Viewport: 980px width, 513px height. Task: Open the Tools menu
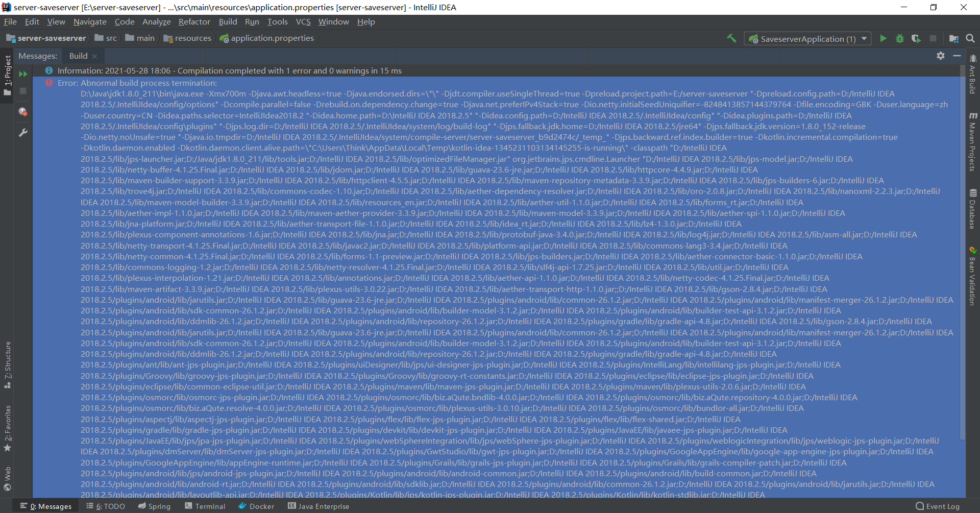pos(277,21)
